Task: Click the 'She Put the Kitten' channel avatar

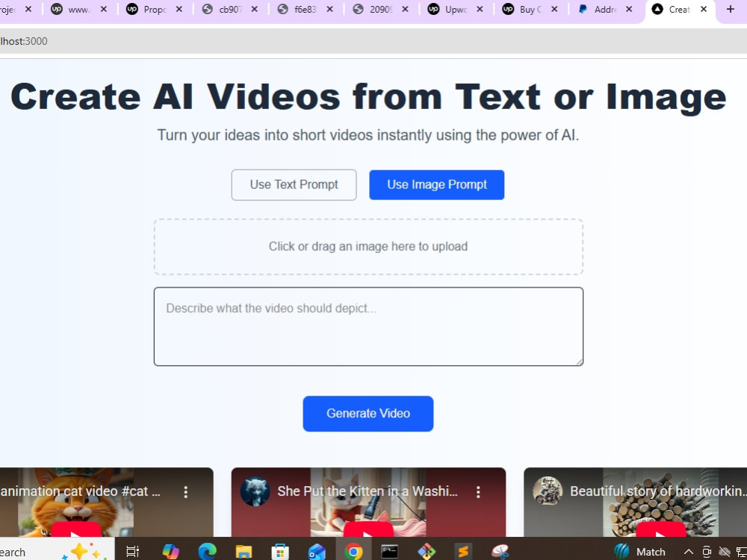Action: click(x=255, y=491)
